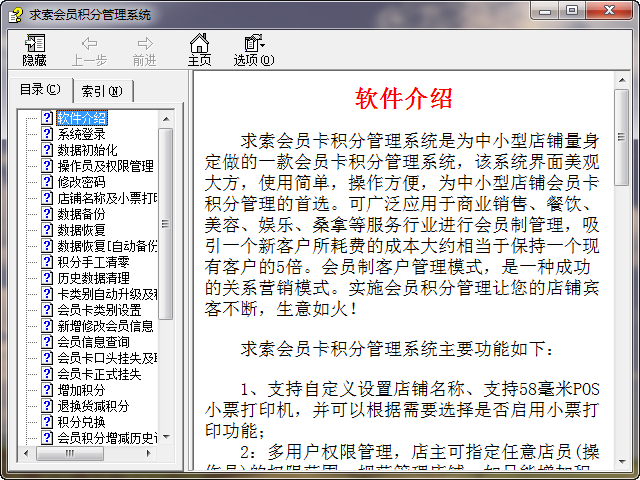Click the line 求索会员卡积分管理系统主要功能如下
Viewport: 640px width, 480px height.
[397, 349]
